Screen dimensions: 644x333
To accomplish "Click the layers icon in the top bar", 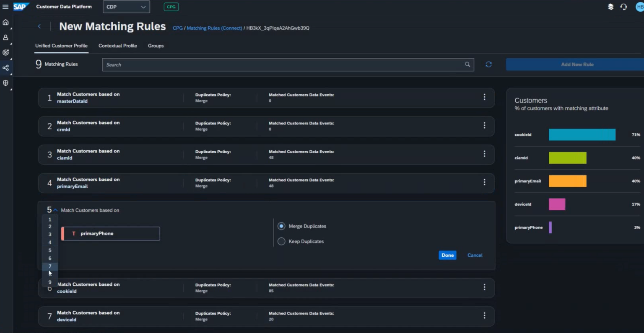I will coord(611,7).
